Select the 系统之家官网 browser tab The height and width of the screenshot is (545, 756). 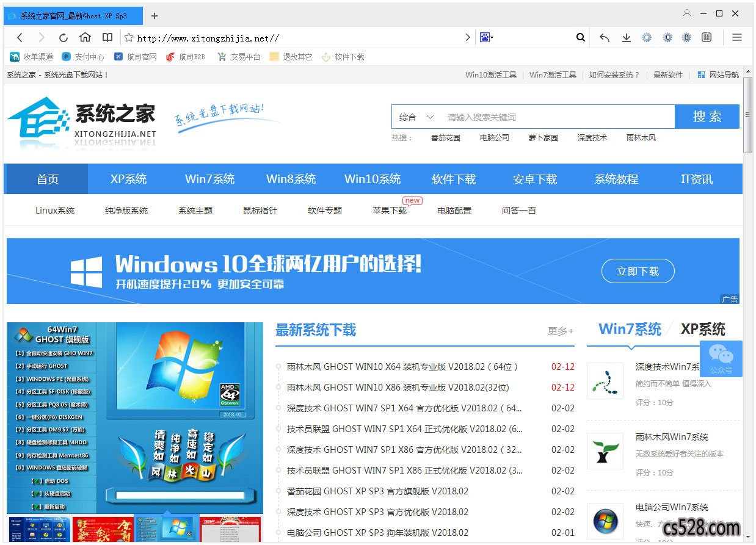[73, 16]
